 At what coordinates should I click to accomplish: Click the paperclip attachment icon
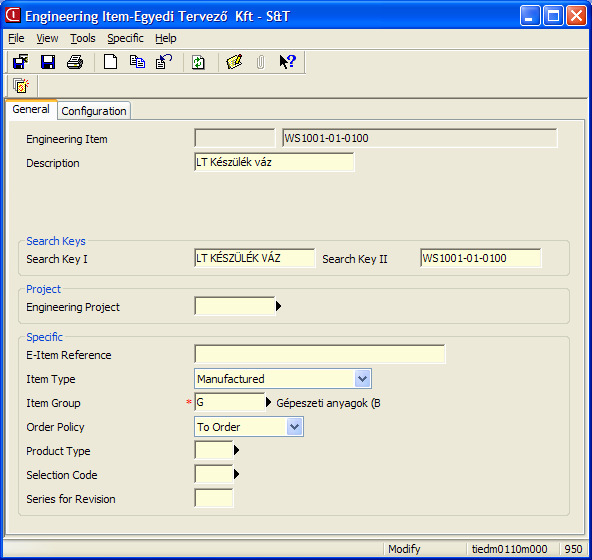pos(261,62)
